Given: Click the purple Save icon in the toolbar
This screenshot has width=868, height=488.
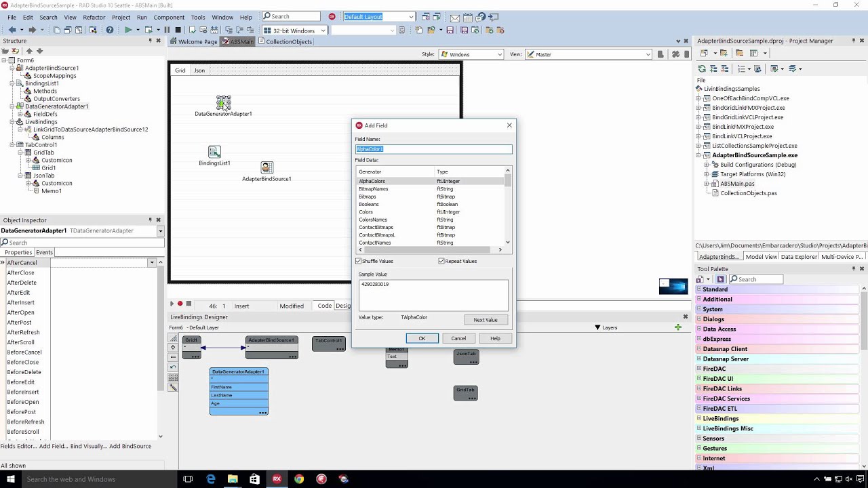Looking at the screenshot, I should coord(450,30).
